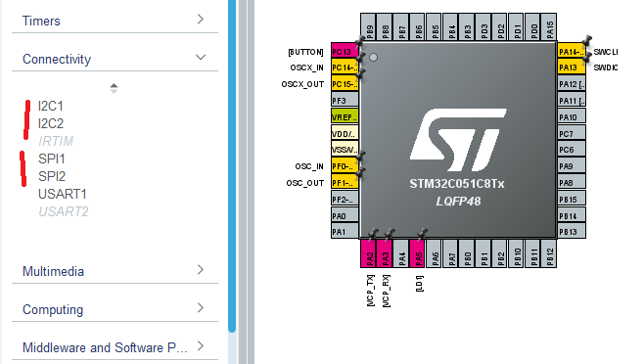The image size is (644, 364).
Task: Click pin PB9 on the top row
Action: (x=368, y=27)
